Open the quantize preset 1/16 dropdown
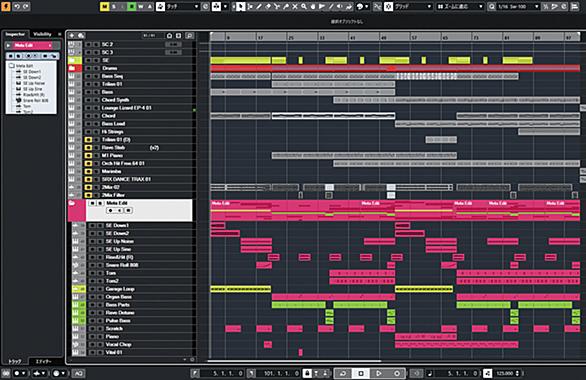The image size is (586, 380). (519, 6)
